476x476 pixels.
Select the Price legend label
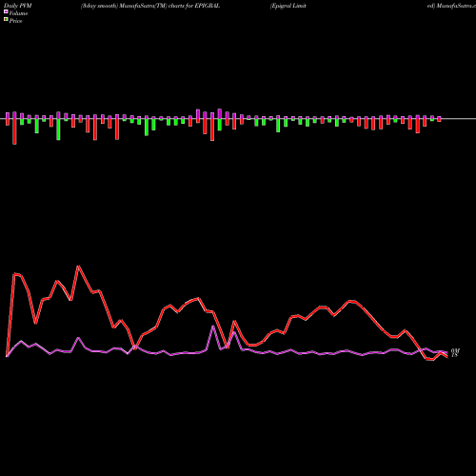click(x=15, y=21)
